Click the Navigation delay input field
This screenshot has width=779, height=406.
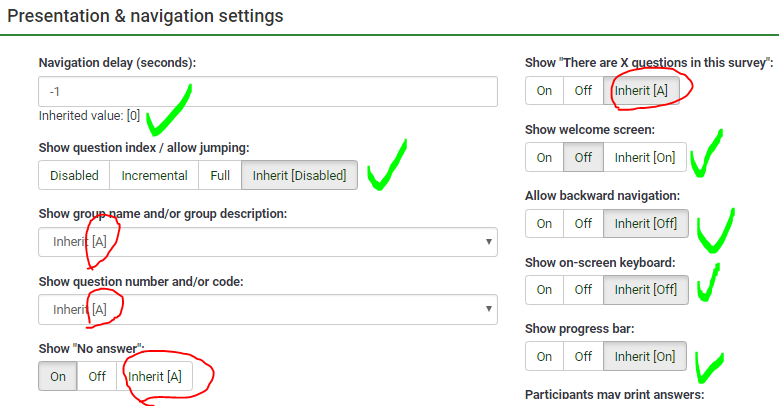(x=267, y=91)
